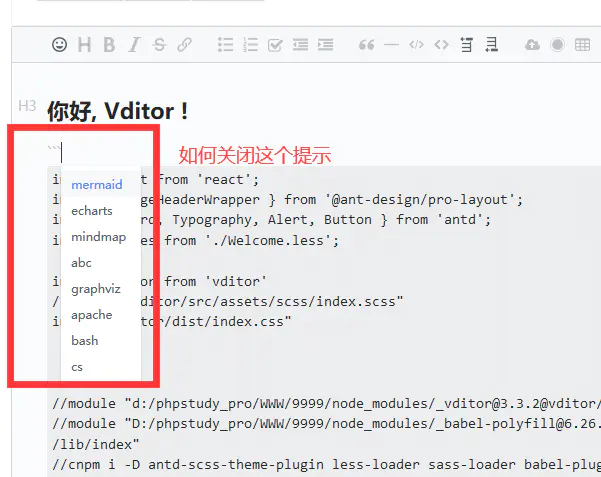Start audio recording

557,45
